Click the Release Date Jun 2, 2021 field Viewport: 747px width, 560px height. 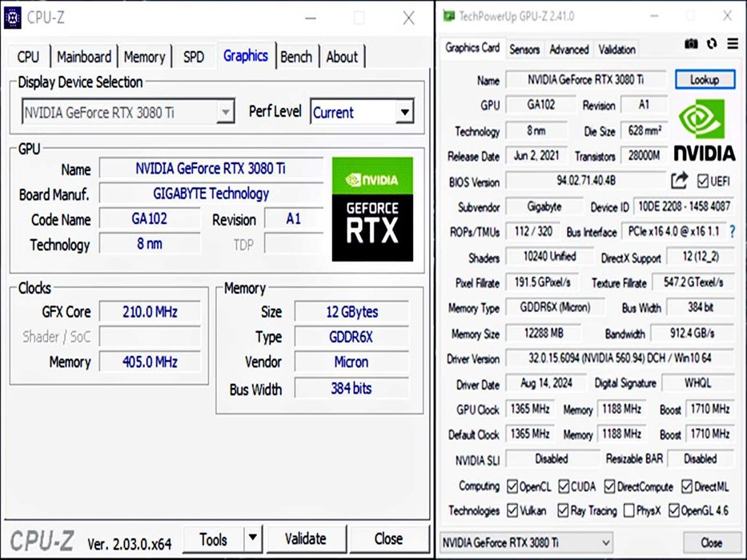click(536, 155)
